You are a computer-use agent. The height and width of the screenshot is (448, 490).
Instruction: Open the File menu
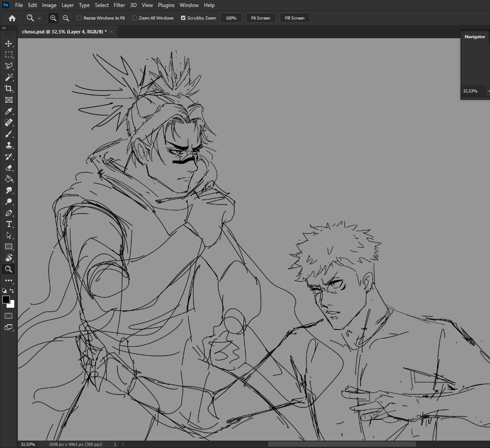[x=19, y=5]
